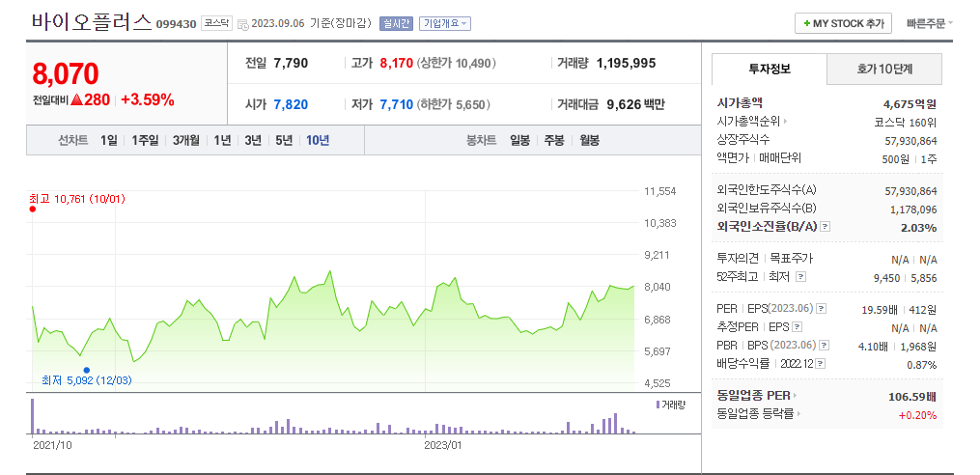This screenshot has width=980, height=475.
Task: Click the 외국인소진율 value 2.03%
Action: tap(919, 228)
